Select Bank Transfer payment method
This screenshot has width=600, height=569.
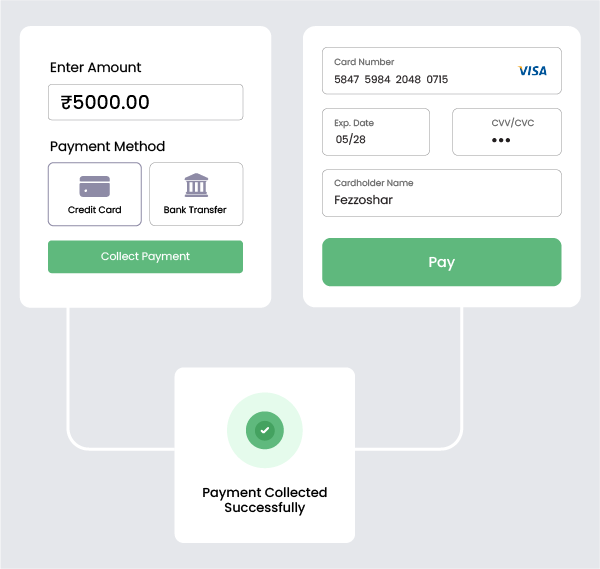pyautogui.click(x=196, y=194)
